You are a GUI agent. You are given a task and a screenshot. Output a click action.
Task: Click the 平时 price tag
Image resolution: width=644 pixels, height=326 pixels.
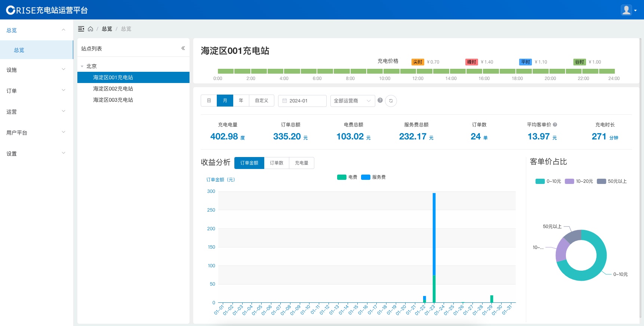[x=526, y=62]
